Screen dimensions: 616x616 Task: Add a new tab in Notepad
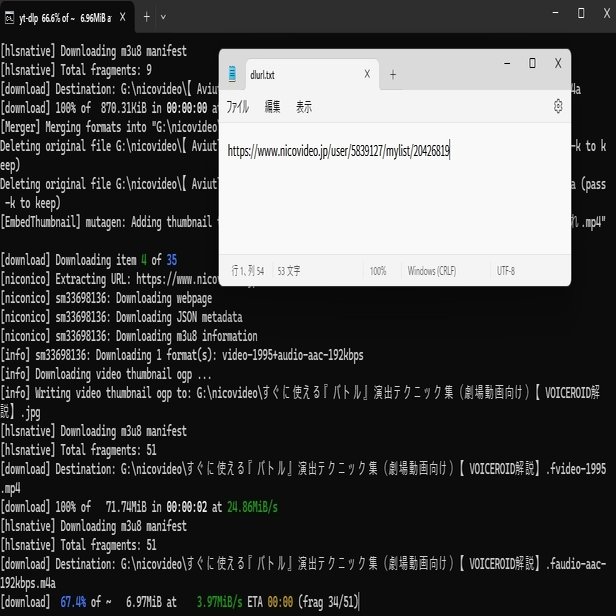point(393,74)
